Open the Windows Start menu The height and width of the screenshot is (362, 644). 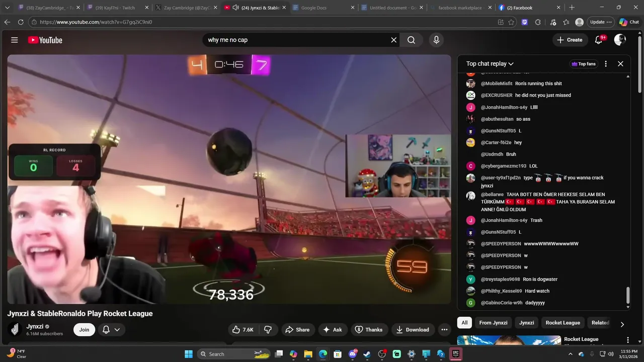coord(189,354)
